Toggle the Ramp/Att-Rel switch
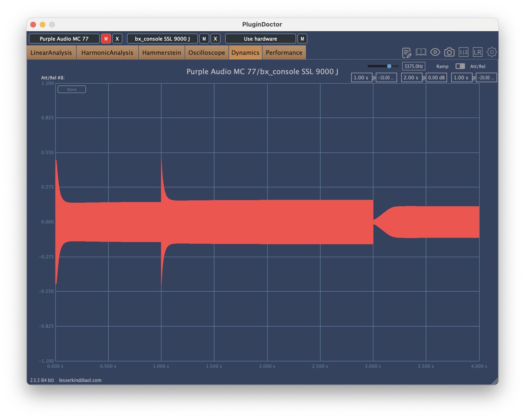The image size is (525, 420). point(460,66)
